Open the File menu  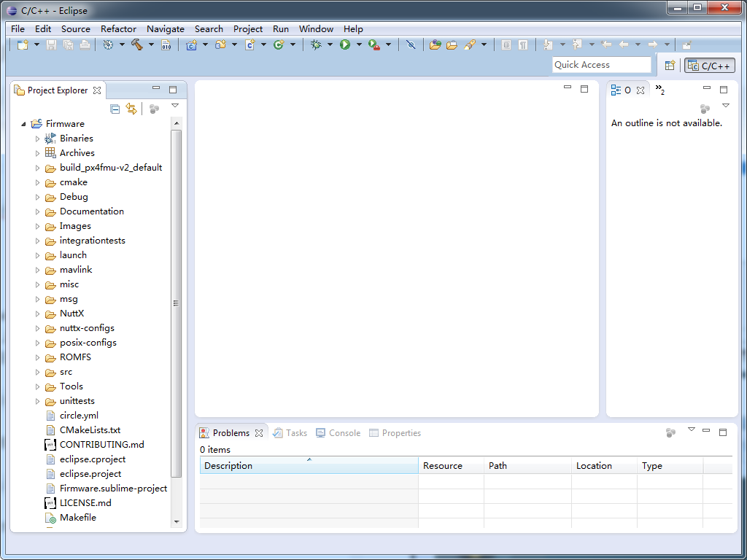[18, 29]
